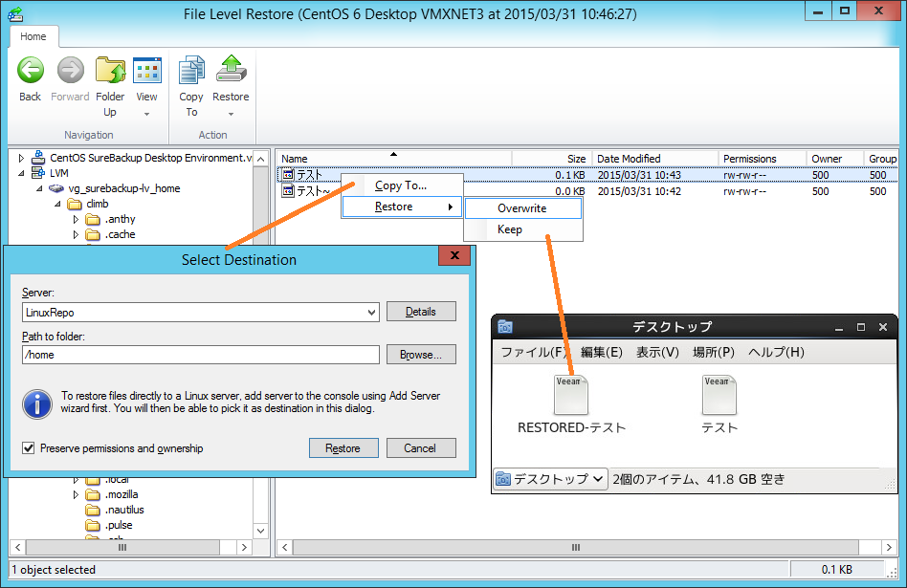The image size is (907, 588).
Task: Sort by the Date Modified column header
Action: 655,159
